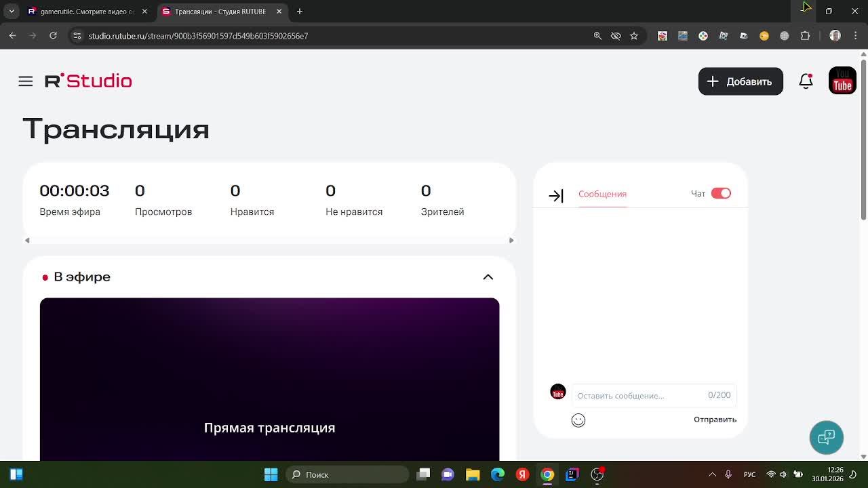Viewport: 868px width, 488px height.
Task: Open a new browser tab
Action: [300, 12]
